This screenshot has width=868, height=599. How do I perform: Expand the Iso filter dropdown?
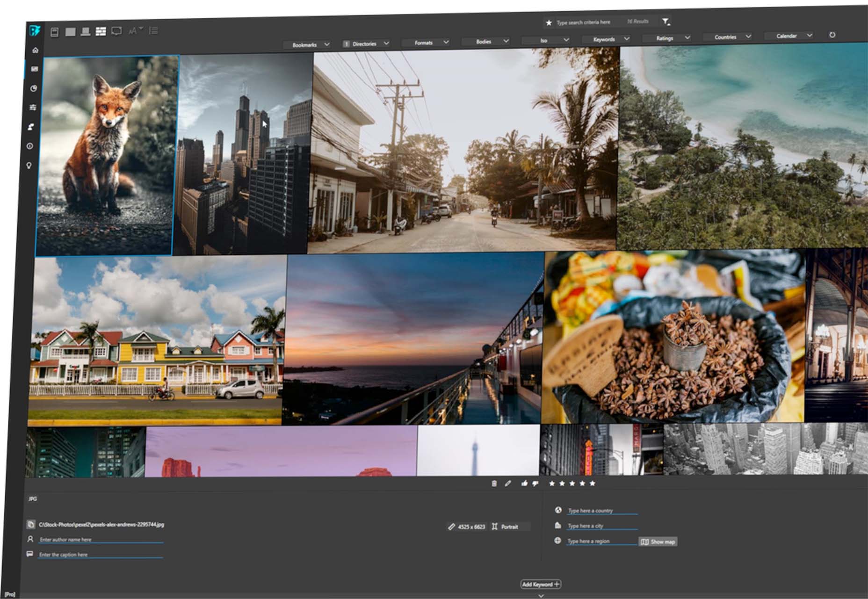(x=547, y=40)
